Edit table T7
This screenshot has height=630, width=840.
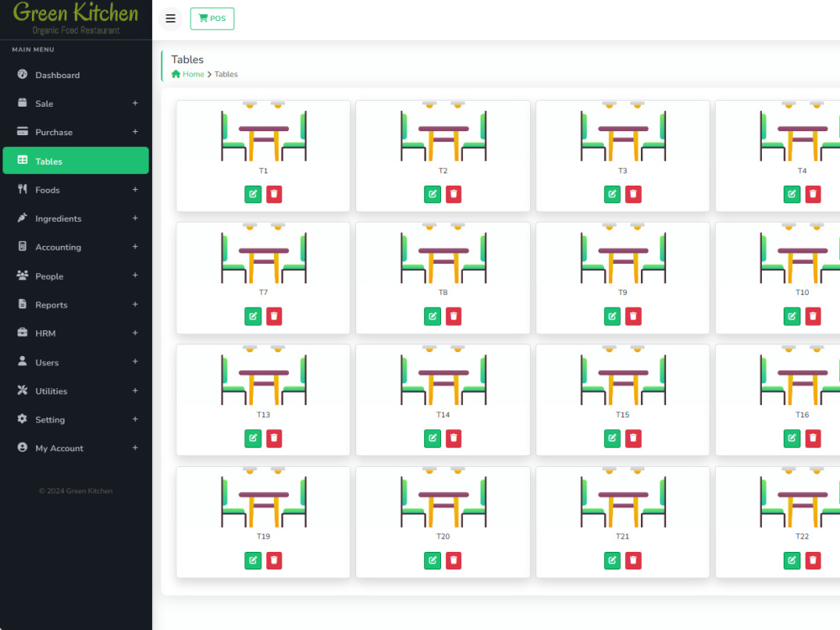253,316
